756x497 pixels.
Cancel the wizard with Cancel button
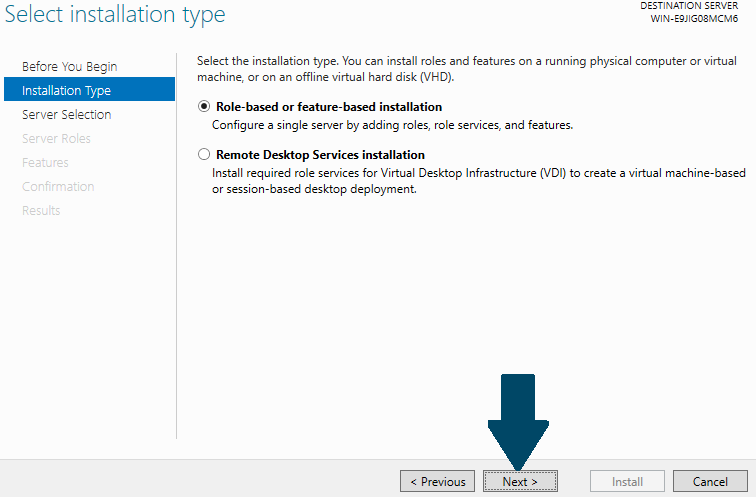[x=710, y=481]
